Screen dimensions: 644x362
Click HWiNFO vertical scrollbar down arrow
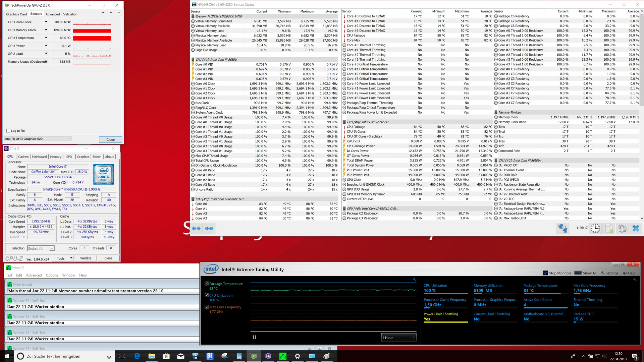pos(642,218)
